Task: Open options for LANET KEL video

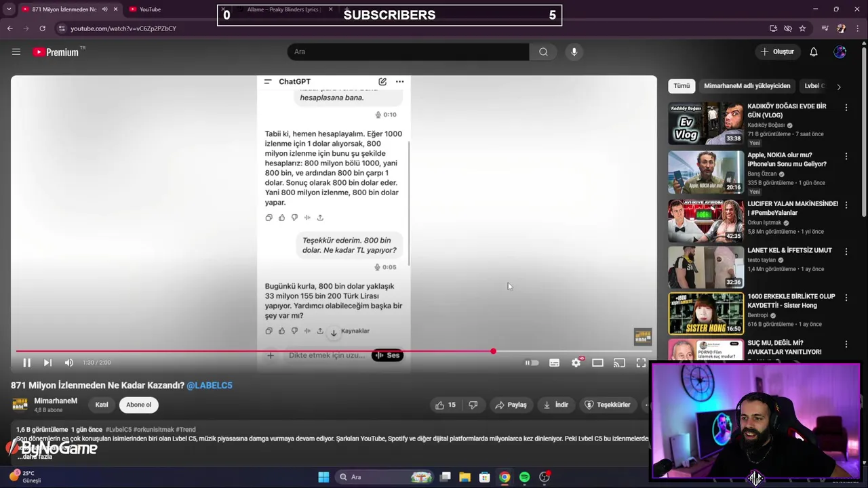Action: (x=846, y=251)
